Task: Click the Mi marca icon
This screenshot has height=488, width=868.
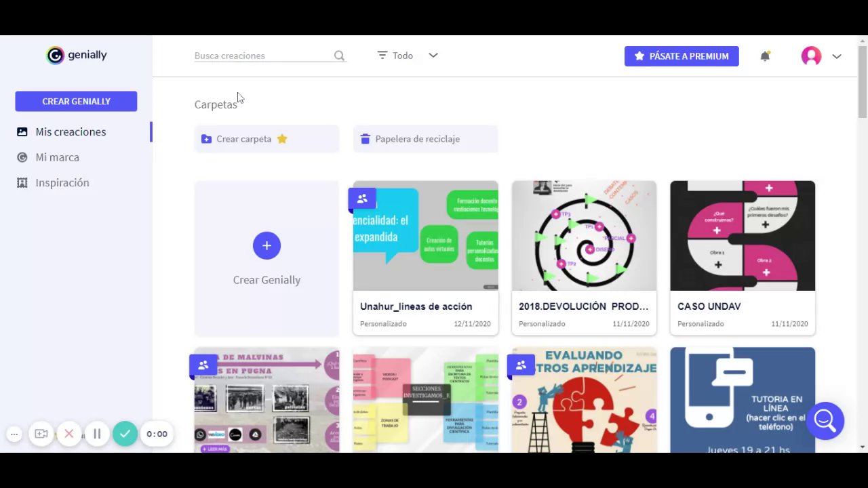Action: click(22, 157)
